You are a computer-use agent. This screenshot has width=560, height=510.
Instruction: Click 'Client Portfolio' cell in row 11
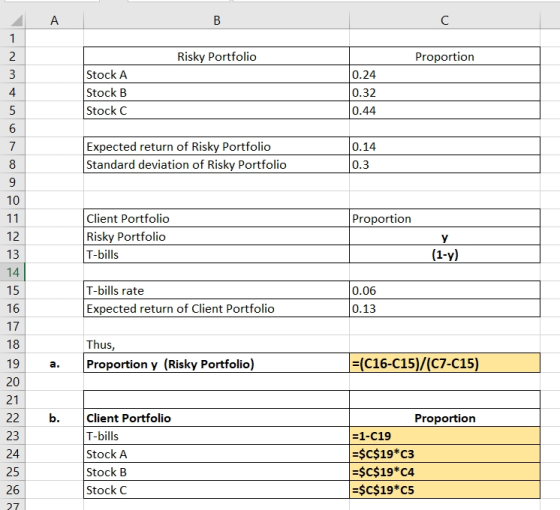pos(216,218)
